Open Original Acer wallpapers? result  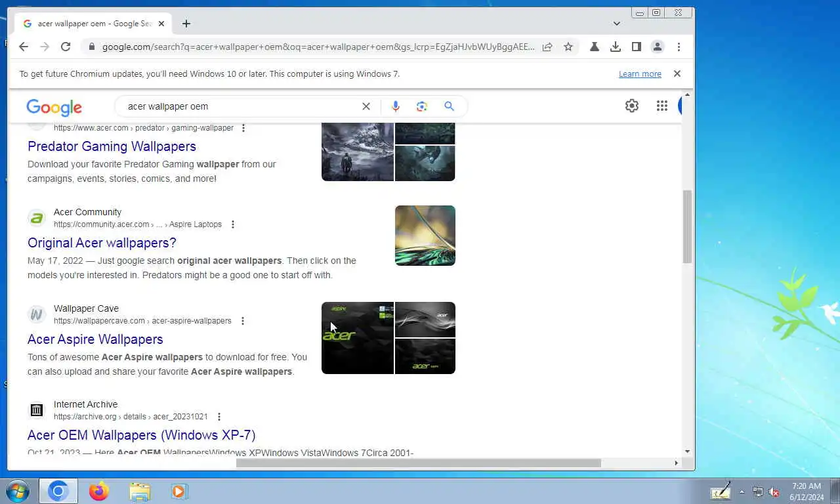[102, 243]
